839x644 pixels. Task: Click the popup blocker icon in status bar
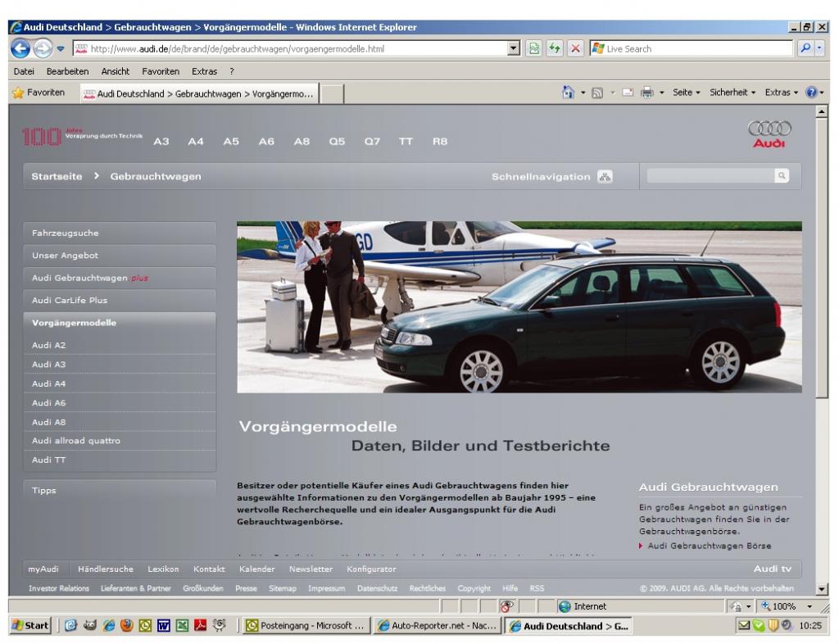(506, 606)
